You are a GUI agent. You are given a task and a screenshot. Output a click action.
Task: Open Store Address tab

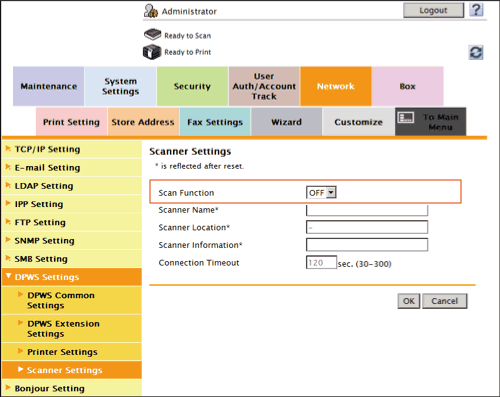[143, 122]
